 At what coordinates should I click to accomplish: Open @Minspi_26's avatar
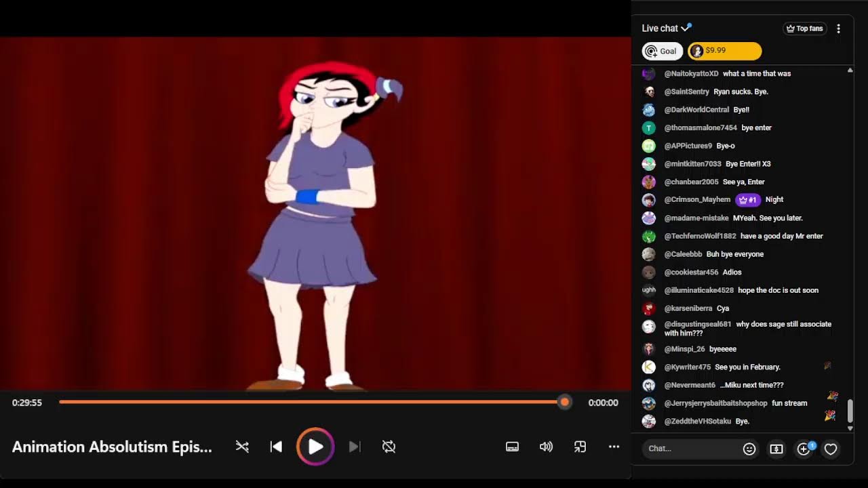pos(649,349)
